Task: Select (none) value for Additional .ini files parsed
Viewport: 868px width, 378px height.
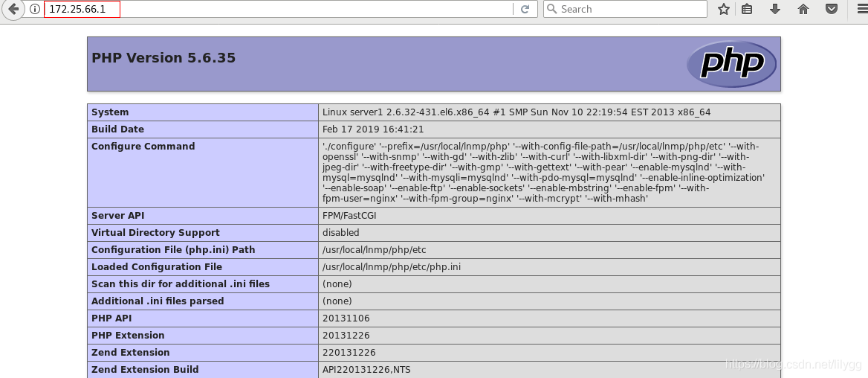Action: point(337,301)
